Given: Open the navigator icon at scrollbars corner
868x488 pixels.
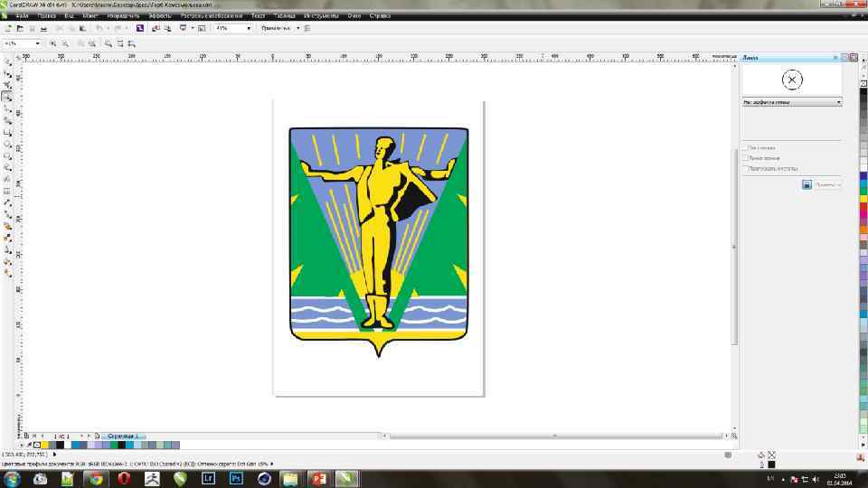Looking at the screenshot, I should tap(734, 436).
